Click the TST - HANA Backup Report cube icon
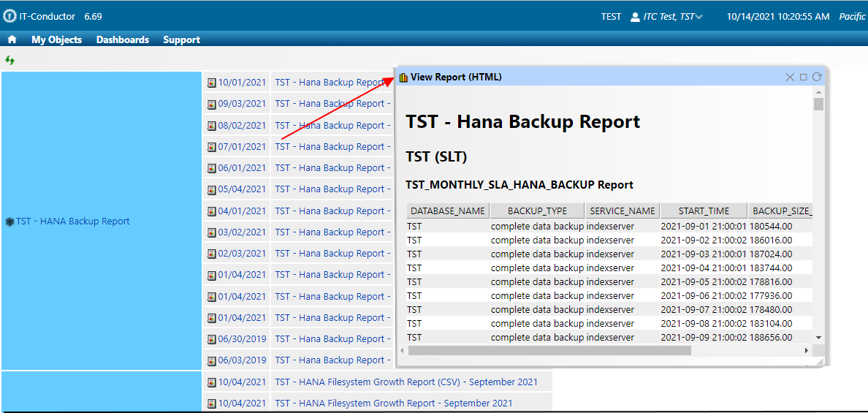 pos(9,221)
